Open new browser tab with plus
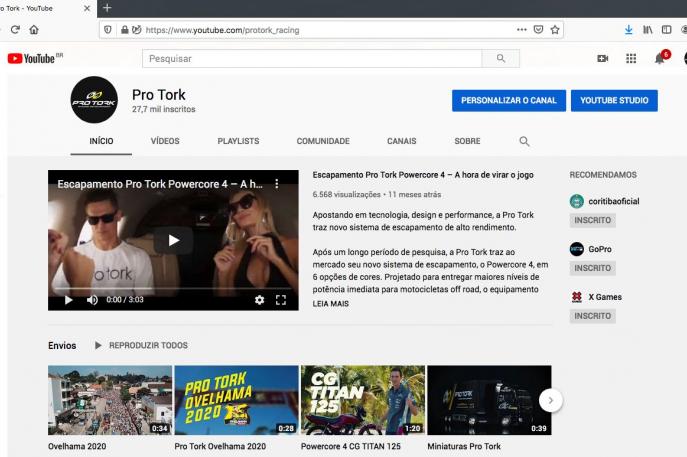 [x=107, y=8]
